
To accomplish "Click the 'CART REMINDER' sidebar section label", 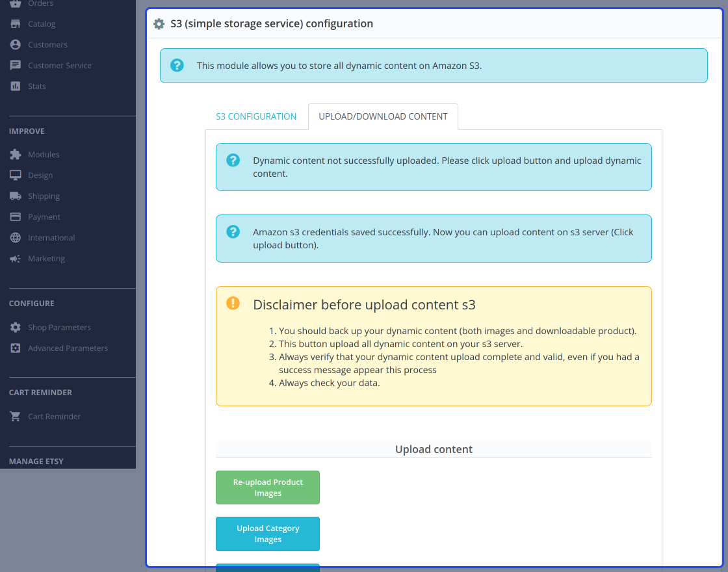I will [40, 393].
